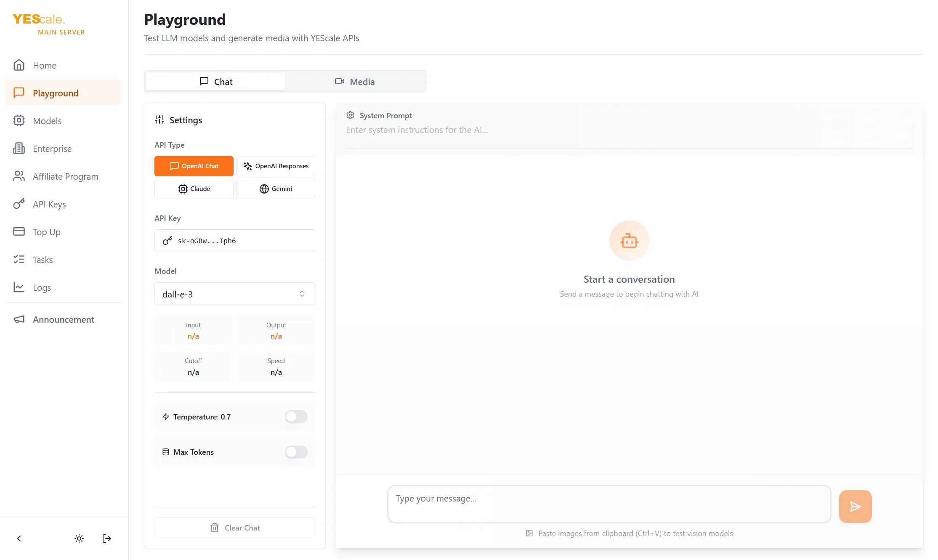Go to Top Up page
This screenshot has width=938, height=560.
(46, 232)
